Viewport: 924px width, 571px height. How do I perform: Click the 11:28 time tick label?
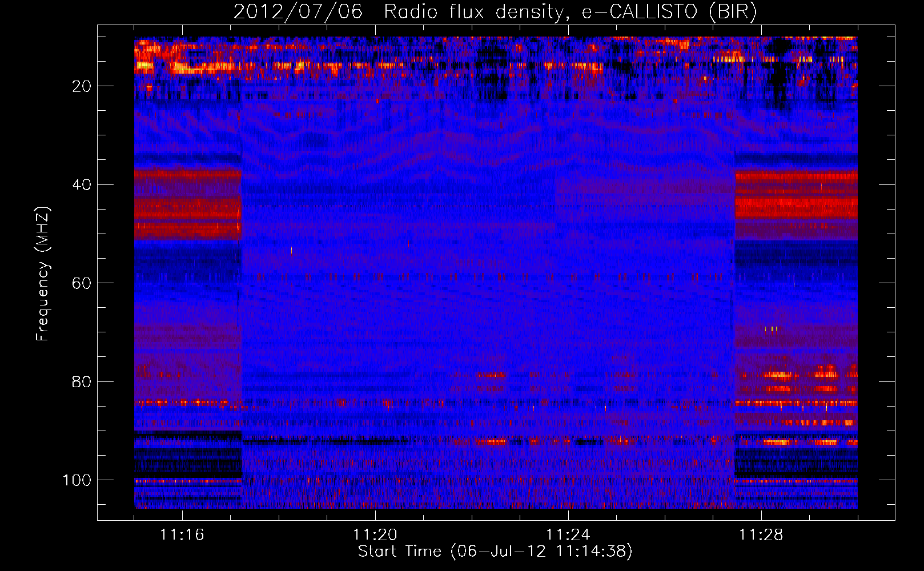(x=761, y=535)
